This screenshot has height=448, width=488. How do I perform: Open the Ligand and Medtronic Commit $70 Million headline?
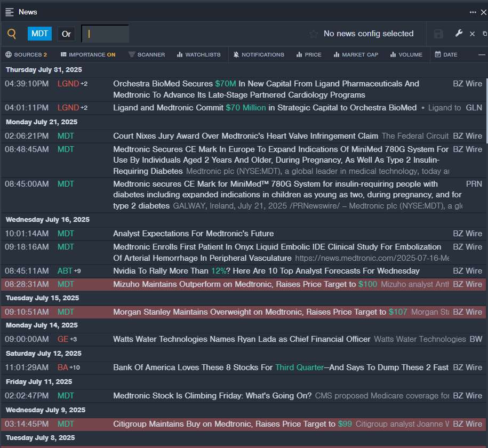coord(265,108)
